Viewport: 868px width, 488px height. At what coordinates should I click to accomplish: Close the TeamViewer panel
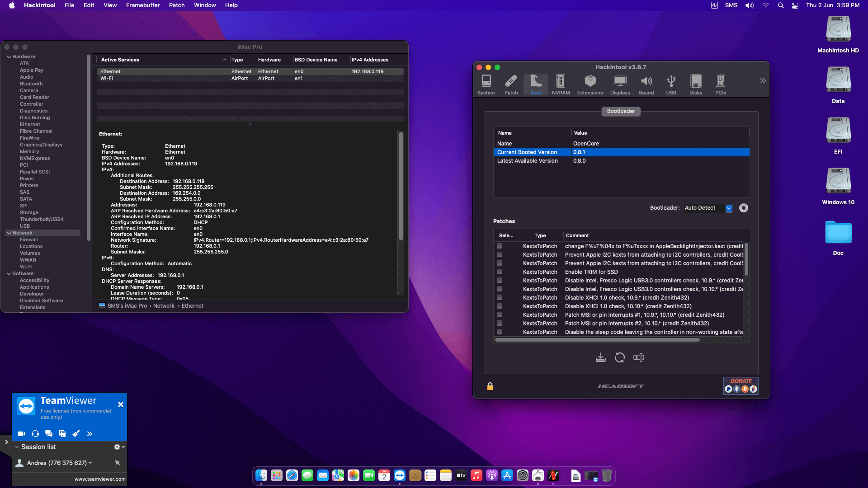tap(121, 404)
